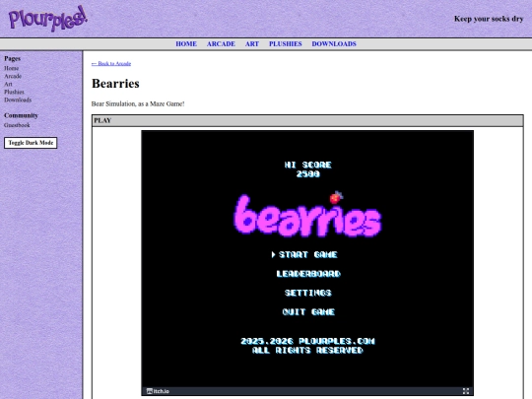Viewport: 532px width, 399px height.
Task: Open HOME in the top navigation bar
Action: pos(186,43)
